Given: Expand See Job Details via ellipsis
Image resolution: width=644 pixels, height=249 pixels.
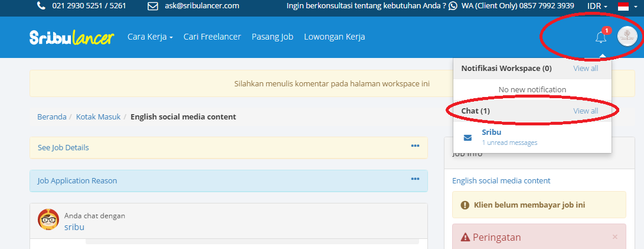Looking at the screenshot, I should click(x=415, y=145).
